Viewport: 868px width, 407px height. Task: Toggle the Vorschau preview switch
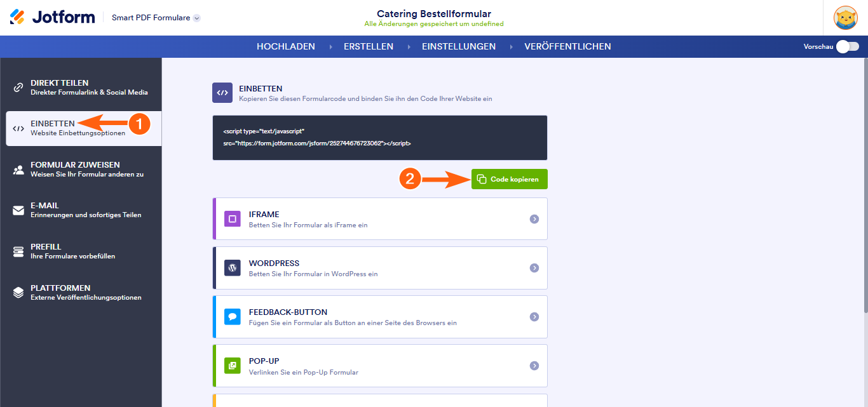click(847, 46)
